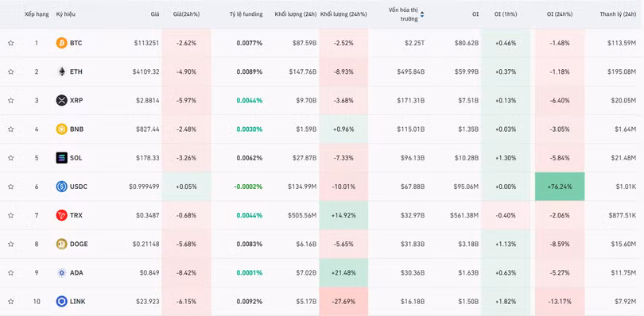Sort by Giá column header

coord(155,14)
